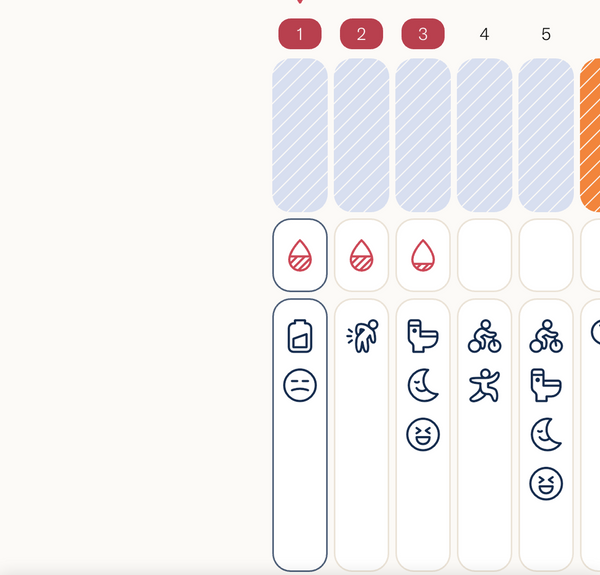Click the neutral face mood icon on day 1
This screenshot has width=600, height=575.
(x=300, y=385)
